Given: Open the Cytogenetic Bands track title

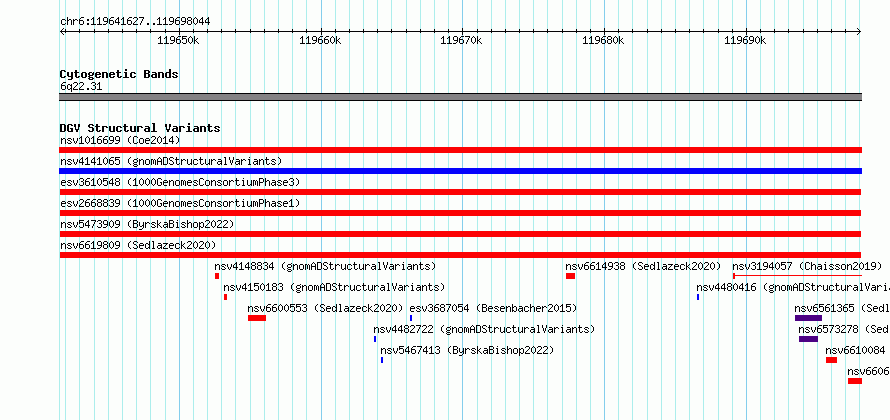Looking at the screenshot, I should coord(119,74).
